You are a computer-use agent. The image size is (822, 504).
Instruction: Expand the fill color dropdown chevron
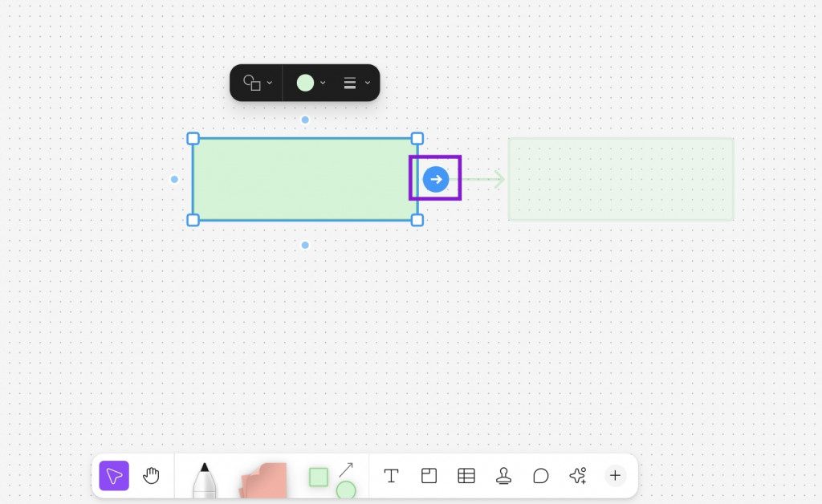323,83
